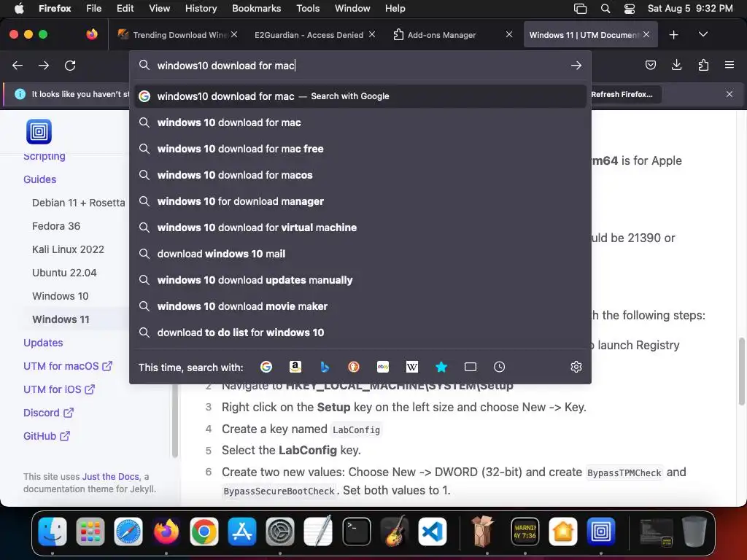
Task: Open a new tab with plus button
Action: click(x=673, y=35)
